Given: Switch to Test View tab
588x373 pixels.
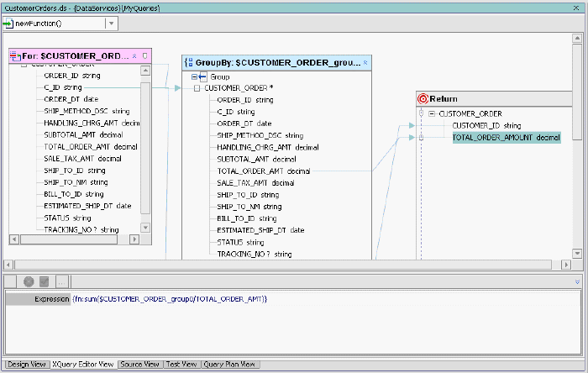Looking at the screenshot, I should click(181, 365).
